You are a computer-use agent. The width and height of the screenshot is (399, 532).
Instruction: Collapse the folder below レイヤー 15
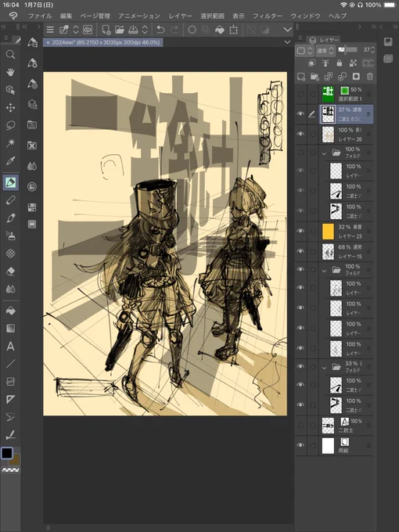coord(324,271)
